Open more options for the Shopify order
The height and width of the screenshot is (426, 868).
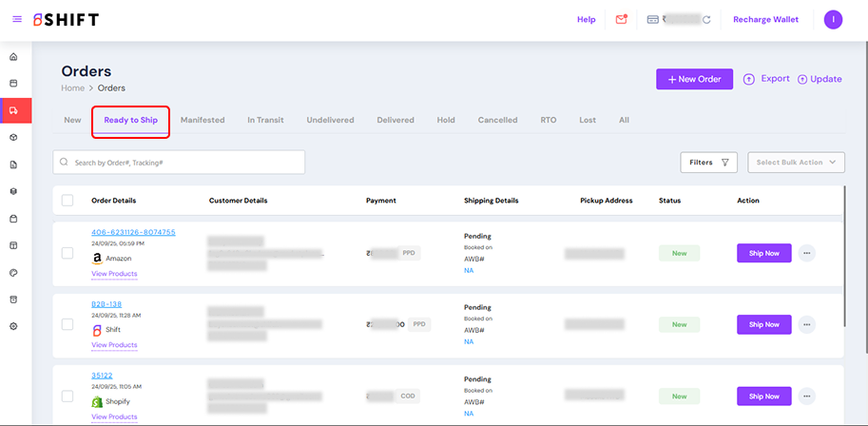(x=806, y=396)
